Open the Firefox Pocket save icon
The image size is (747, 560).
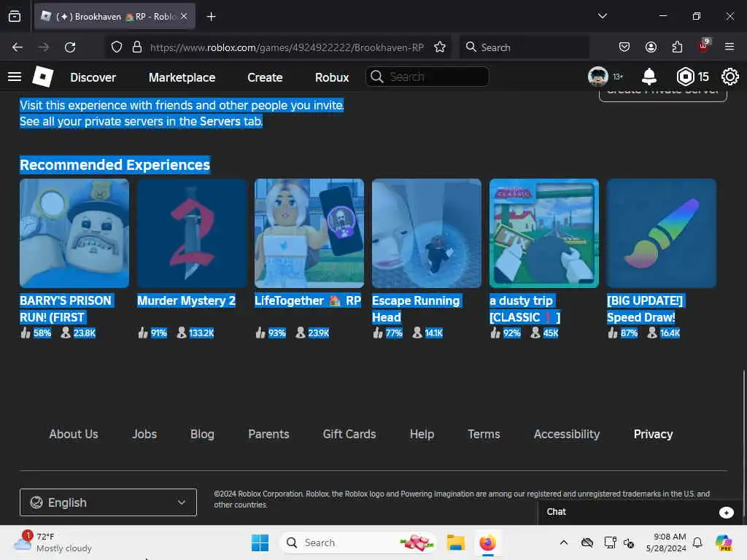pyautogui.click(x=624, y=47)
